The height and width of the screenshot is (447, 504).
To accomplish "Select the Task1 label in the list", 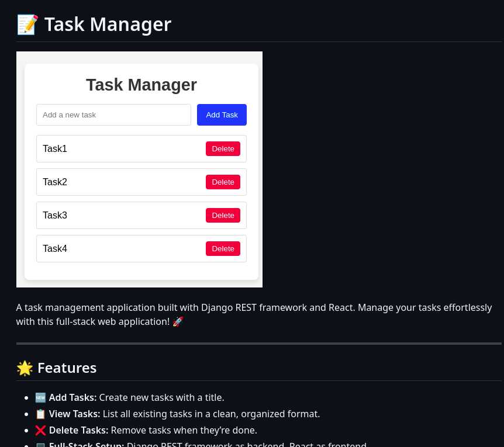I will tap(55, 148).
